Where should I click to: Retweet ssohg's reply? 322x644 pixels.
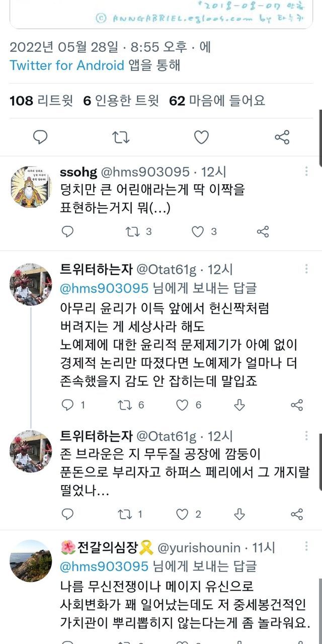pyautogui.click(x=133, y=231)
